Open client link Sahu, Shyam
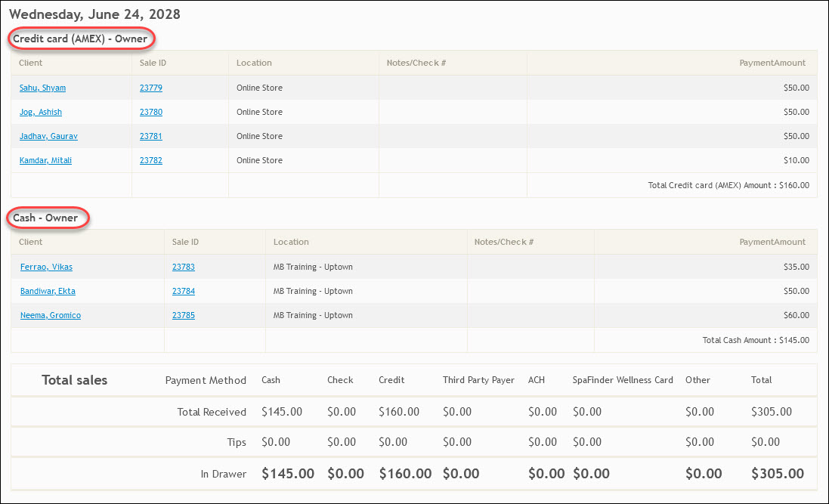 tap(42, 88)
